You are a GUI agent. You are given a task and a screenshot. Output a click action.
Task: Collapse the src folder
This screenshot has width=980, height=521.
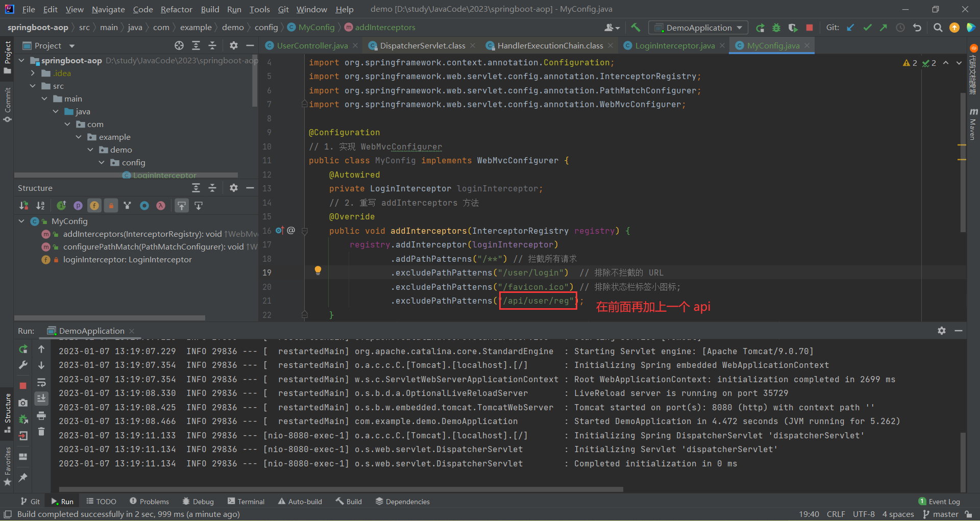pos(33,86)
